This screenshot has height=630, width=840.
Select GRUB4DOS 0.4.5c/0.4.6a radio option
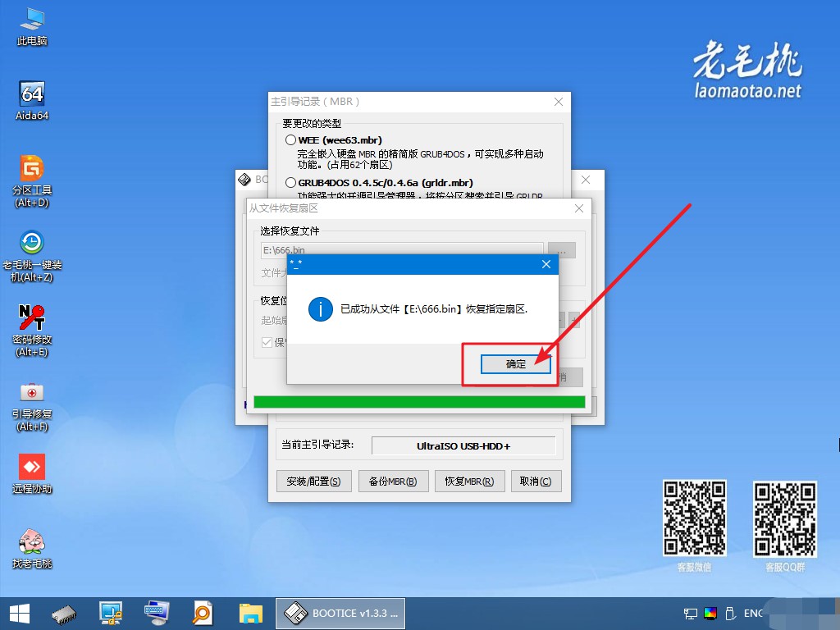[x=291, y=183]
